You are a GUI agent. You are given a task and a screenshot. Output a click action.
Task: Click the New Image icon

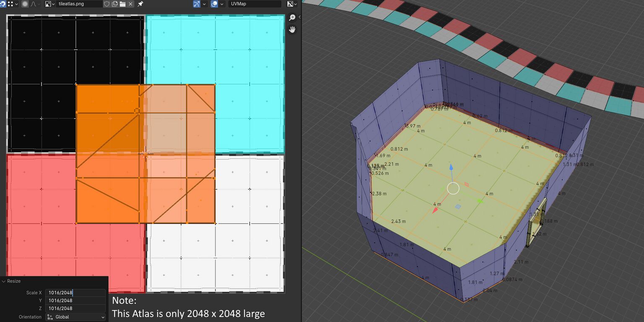114,4
